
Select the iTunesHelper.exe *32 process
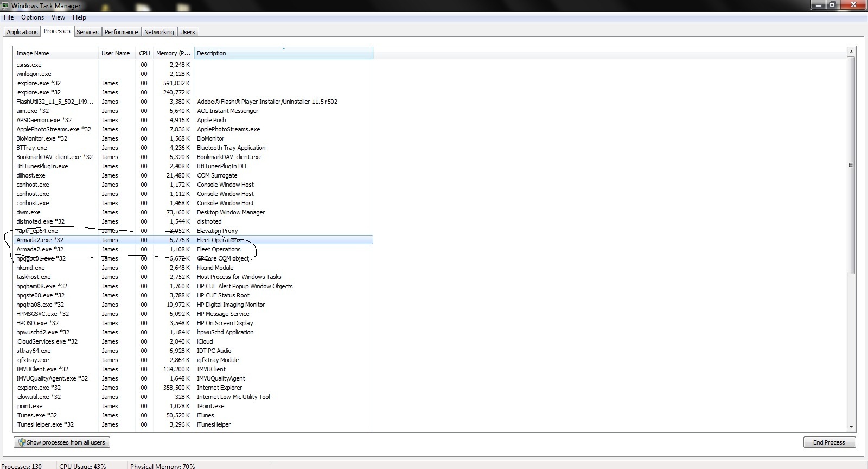pos(193,424)
